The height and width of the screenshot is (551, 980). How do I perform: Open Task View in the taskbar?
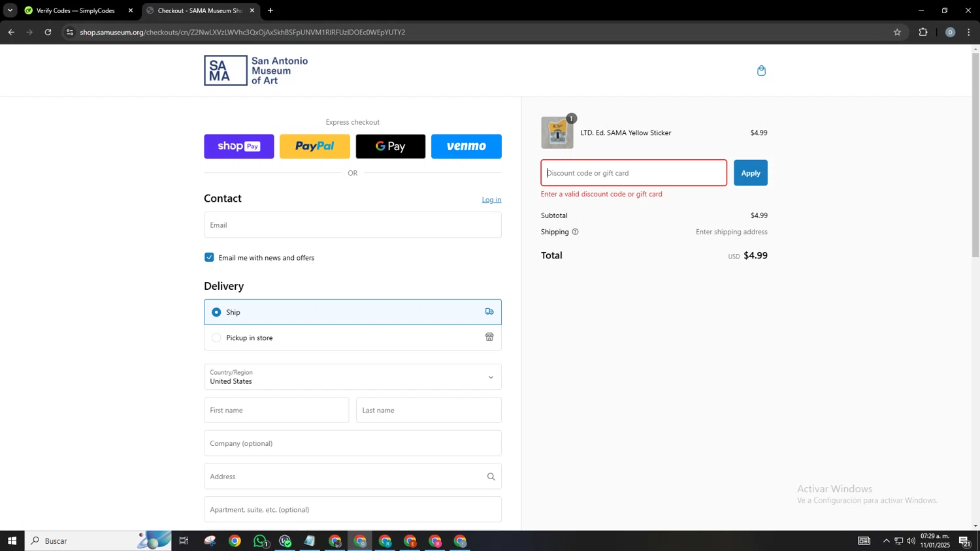pyautogui.click(x=184, y=541)
